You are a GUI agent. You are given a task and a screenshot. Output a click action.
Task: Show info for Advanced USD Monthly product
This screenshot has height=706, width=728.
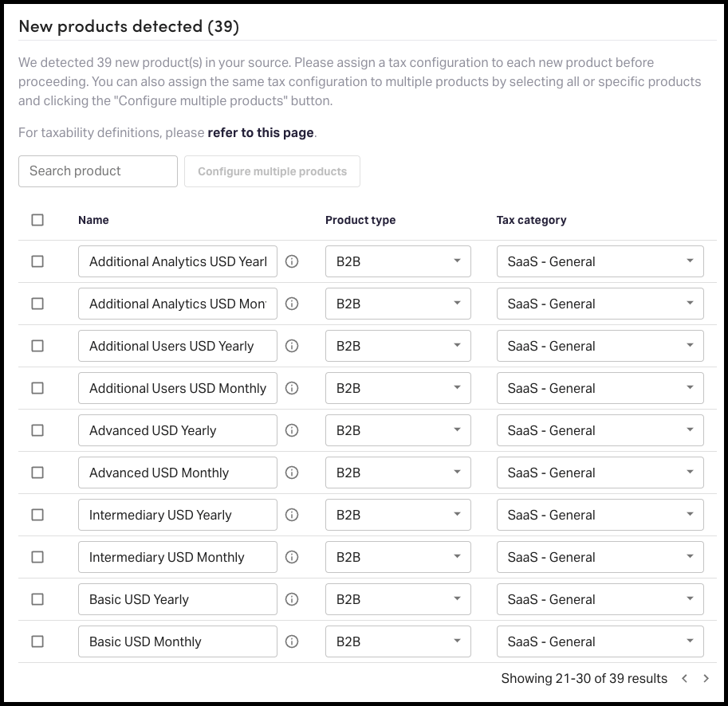click(292, 473)
